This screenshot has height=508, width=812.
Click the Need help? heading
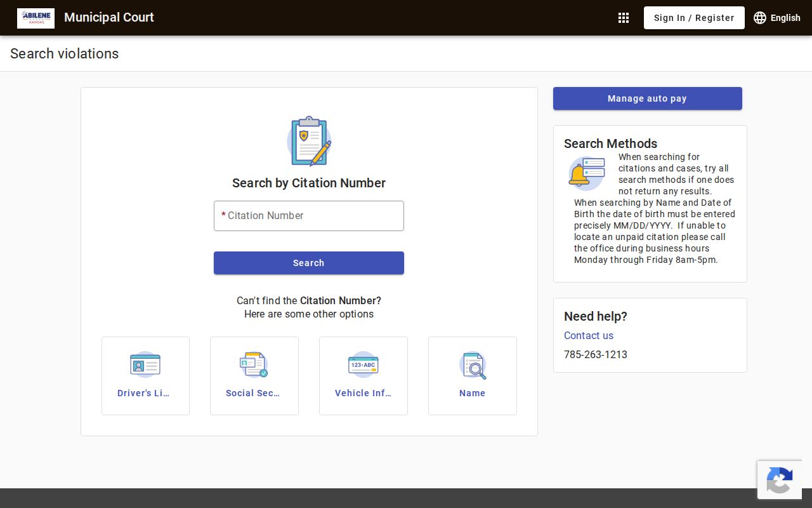click(596, 316)
